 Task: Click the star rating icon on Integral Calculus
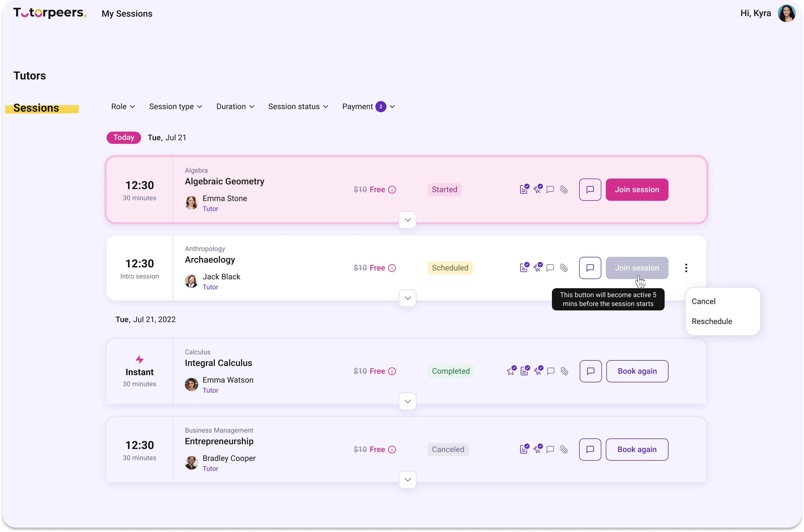pos(511,371)
